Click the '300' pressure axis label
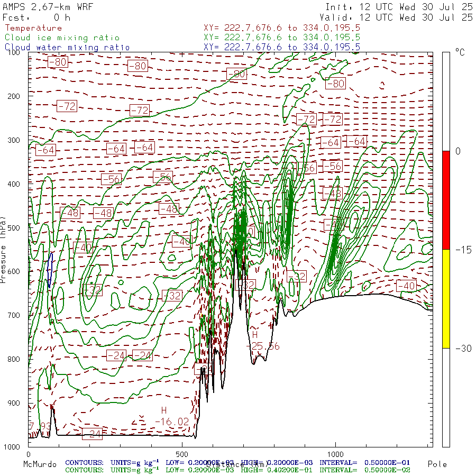This screenshot has width=476, height=476. click(13, 140)
